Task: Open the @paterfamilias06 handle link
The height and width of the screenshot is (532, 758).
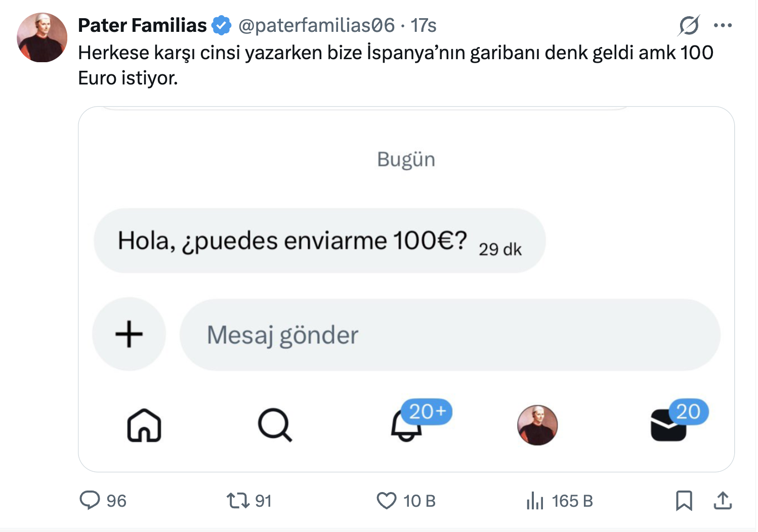Action: tap(316, 25)
